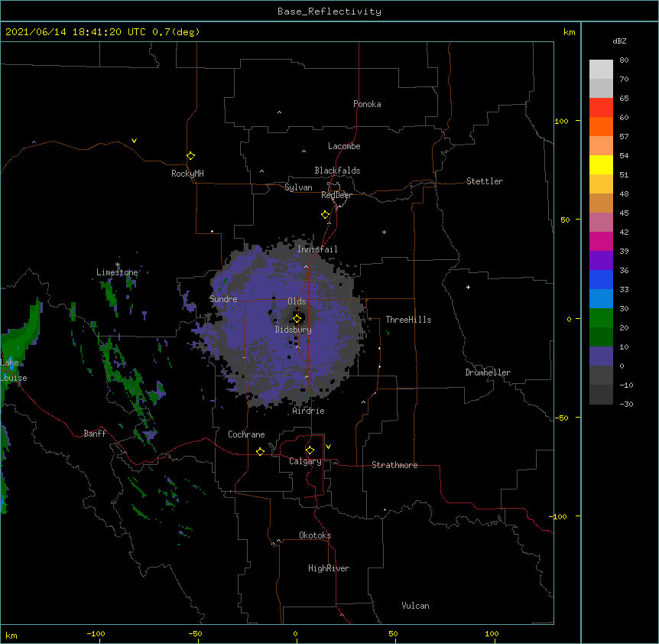
Task: Click the yellow V marker northwest of RockyMH
Action: click(x=134, y=141)
